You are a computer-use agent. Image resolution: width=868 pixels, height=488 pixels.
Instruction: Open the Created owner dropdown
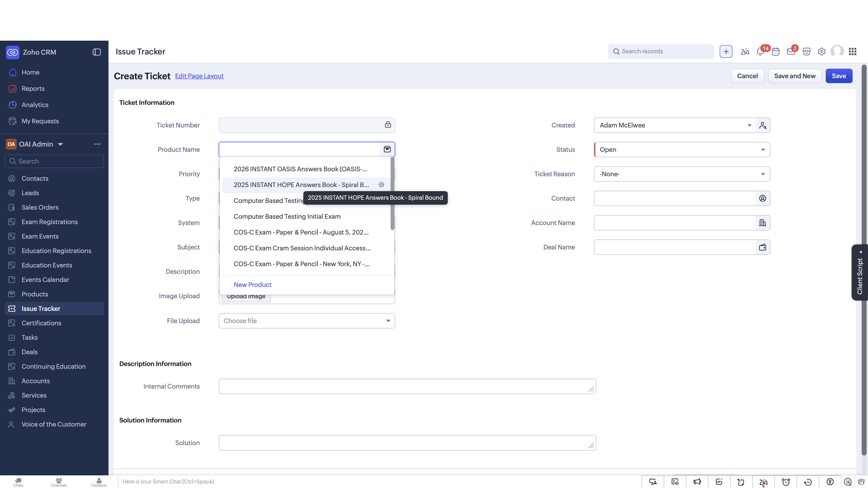[675, 125]
